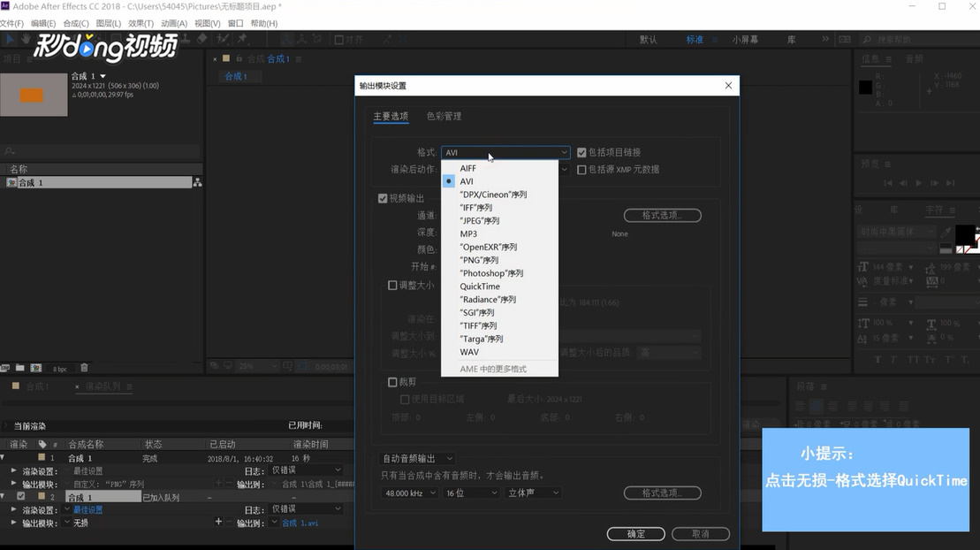
Task: Open the 格式 AVI dropdown
Action: click(x=505, y=153)
